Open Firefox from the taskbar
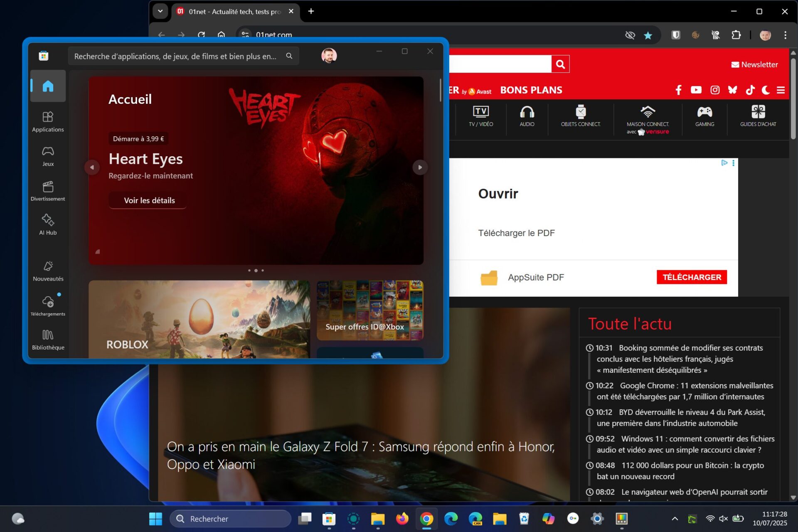Viewport: 798px width, 532px height. coord(402,519)
